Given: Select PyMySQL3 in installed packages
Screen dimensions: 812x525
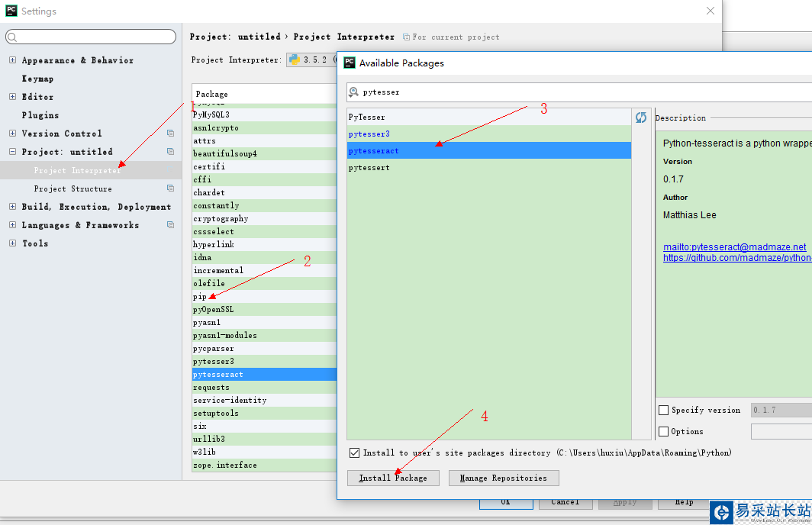Looking at the screenshot, I should (264, 114).
